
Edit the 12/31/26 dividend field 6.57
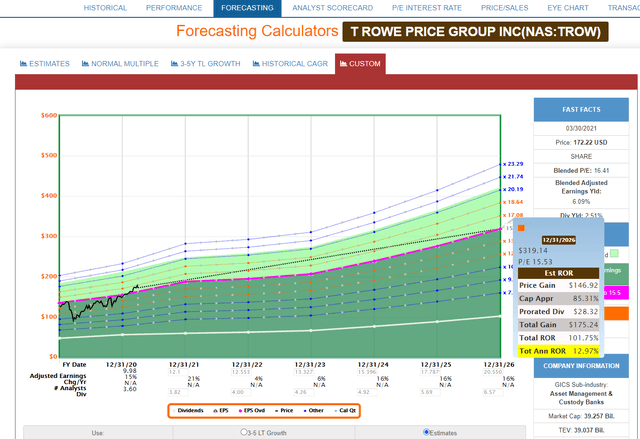tap(493, 392)
